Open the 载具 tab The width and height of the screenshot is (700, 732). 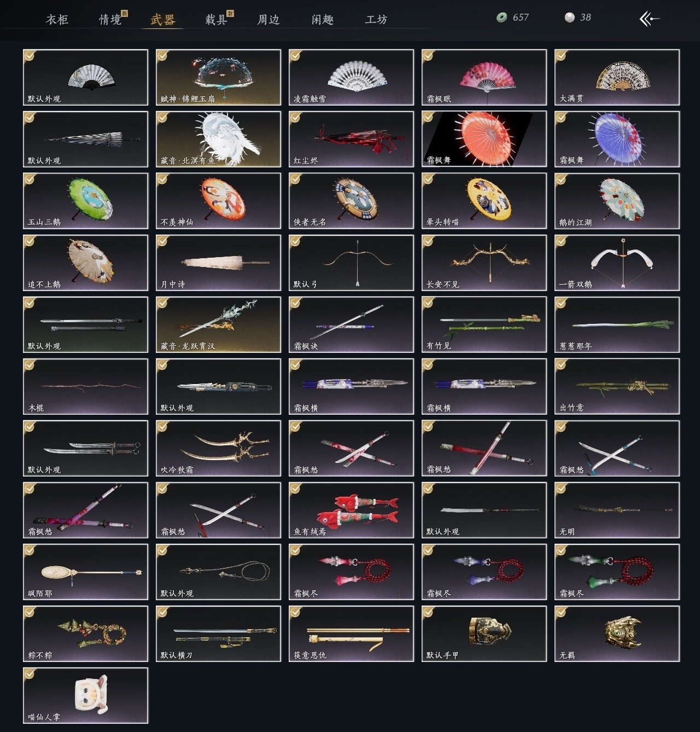tap(216, 20)
